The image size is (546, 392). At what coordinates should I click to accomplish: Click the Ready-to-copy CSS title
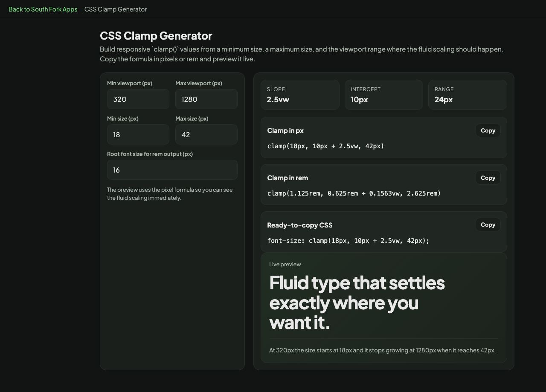[300, 225]
